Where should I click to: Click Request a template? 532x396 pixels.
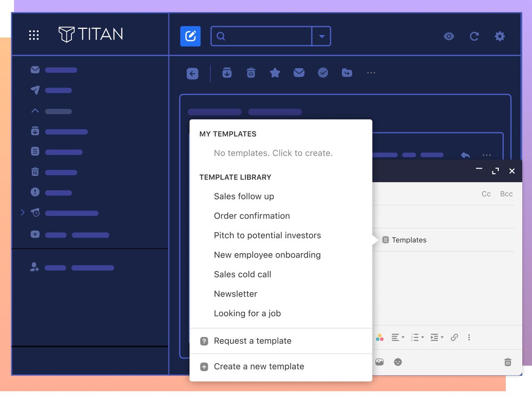click(x=253, y=341)
